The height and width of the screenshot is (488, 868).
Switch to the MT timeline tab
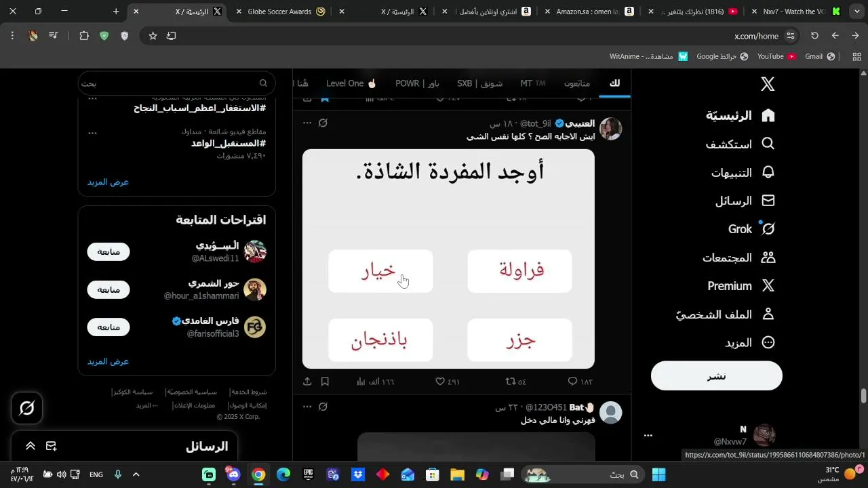pos(533,83)
